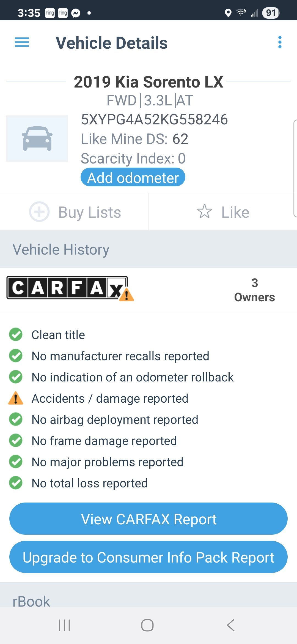Expand the rBook section header

tap(148, 595)
